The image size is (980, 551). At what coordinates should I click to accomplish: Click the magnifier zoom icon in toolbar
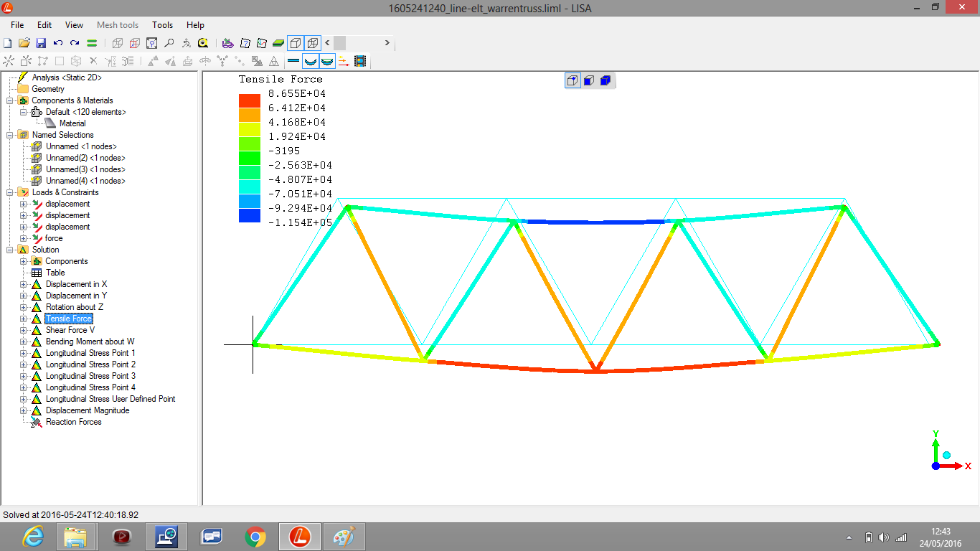point(169,43)
